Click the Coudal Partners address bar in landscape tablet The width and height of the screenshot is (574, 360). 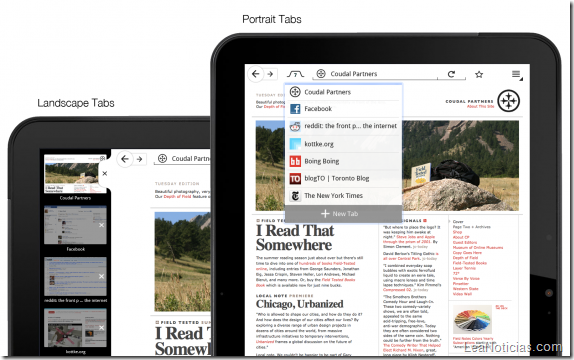(182, 159)
